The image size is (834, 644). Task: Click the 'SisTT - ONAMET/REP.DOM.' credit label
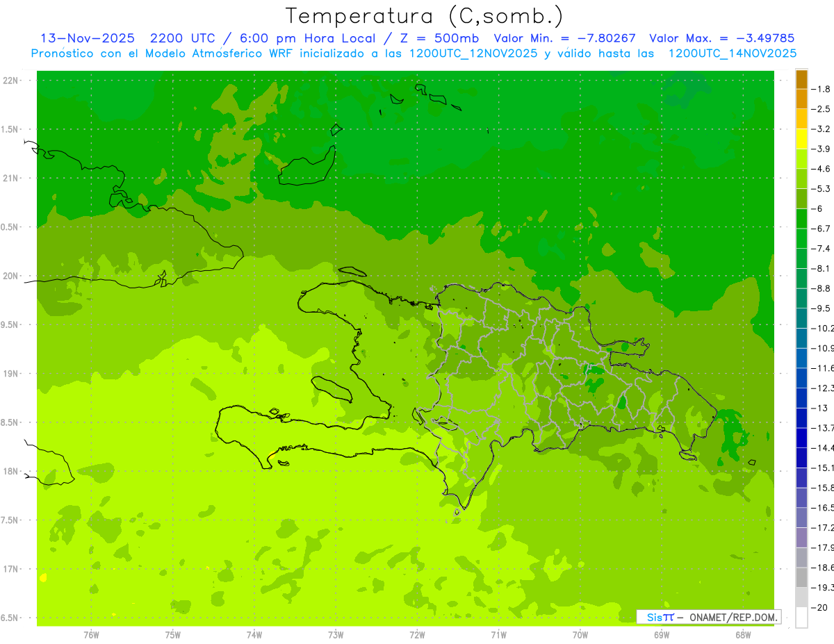[709, 617]
